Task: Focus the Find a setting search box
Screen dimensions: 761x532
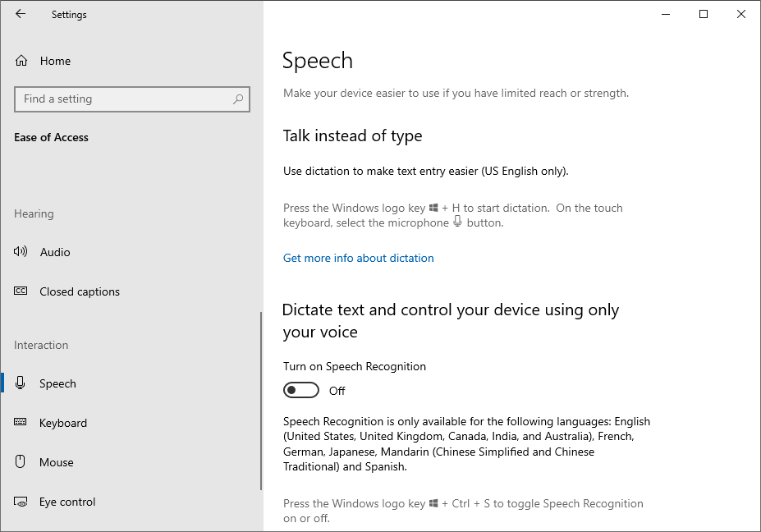Action: 132,99
